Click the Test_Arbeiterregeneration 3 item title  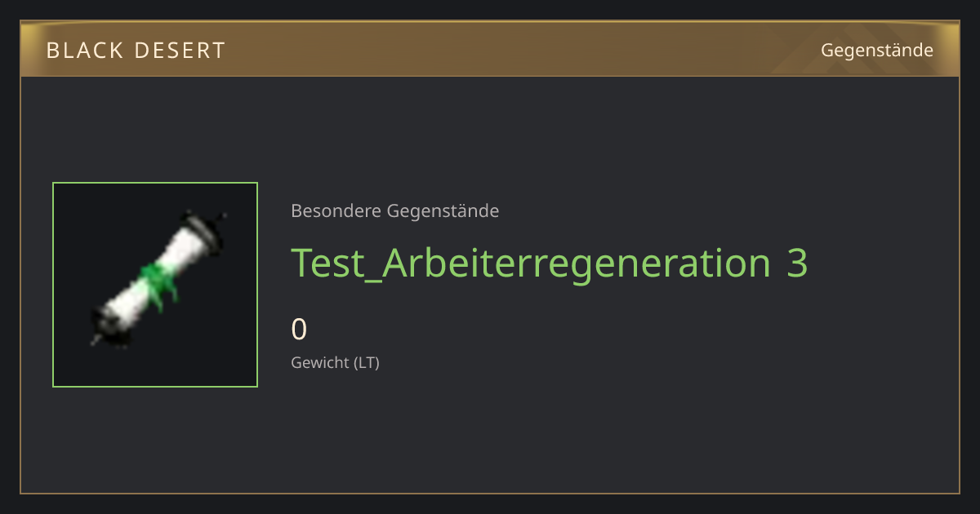point(549,263)
